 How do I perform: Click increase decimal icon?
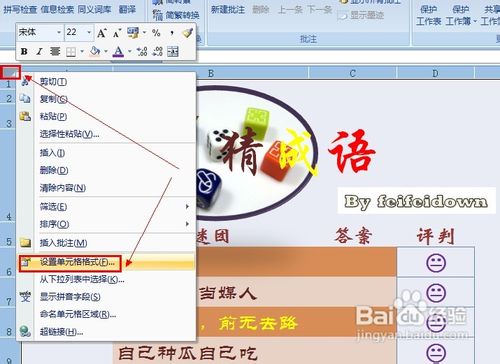[x=142, y=51]
